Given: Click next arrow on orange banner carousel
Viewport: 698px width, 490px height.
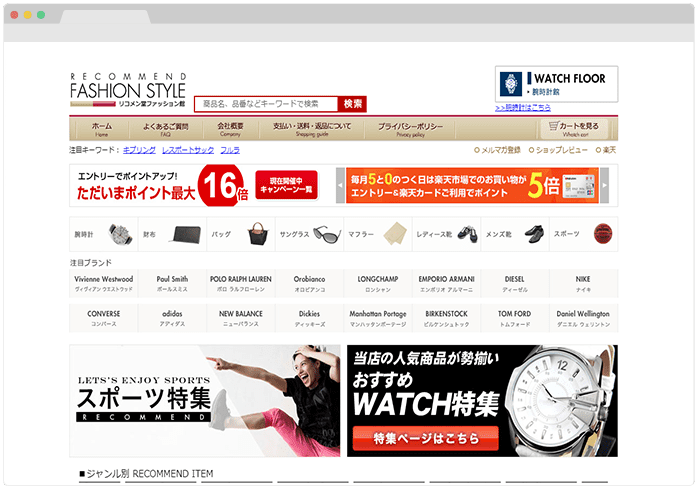Looking at the screenshot, I should pos(605,186).
